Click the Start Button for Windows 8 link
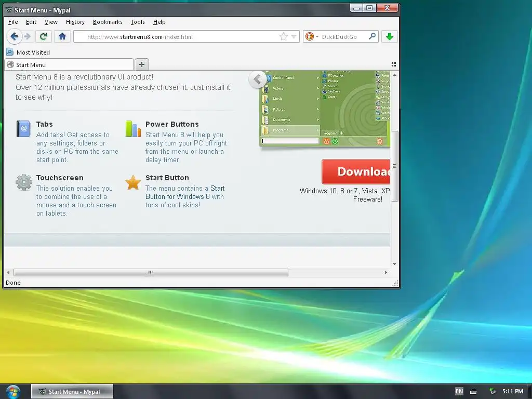Viewport: 532px width, 399px height. [185, 192]
